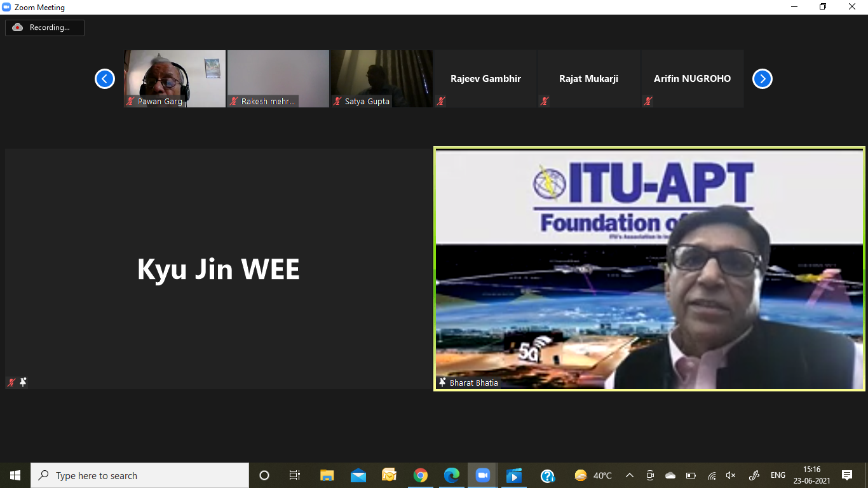
Task: Expand hidden system tray icons chevron
Action: (x=630, y=475)
